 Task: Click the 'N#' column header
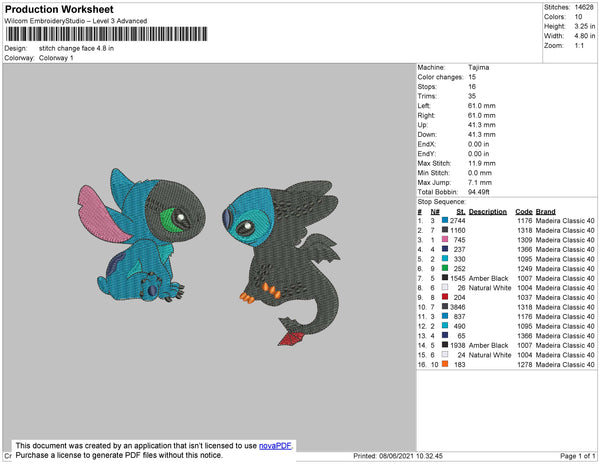point(435,212)
